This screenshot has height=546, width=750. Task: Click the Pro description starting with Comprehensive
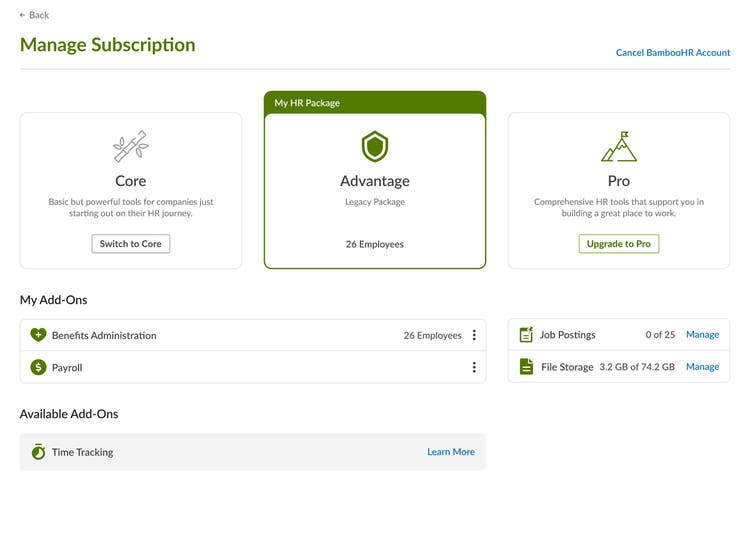pos(618,207)
